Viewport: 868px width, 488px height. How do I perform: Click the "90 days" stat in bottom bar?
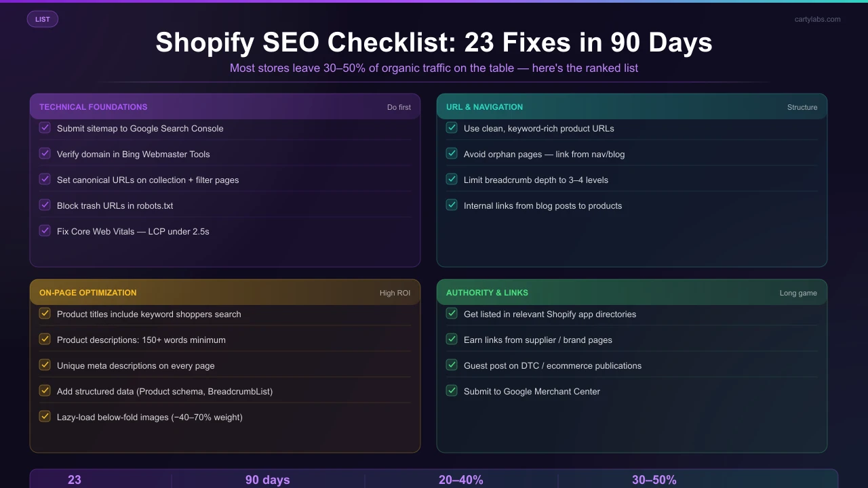(267, 480)
